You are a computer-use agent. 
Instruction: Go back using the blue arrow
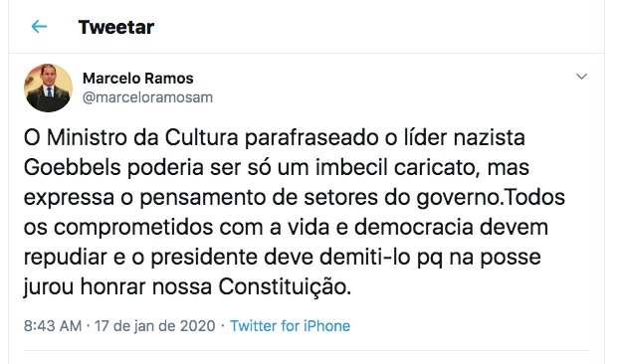click(x=39, y=27)
